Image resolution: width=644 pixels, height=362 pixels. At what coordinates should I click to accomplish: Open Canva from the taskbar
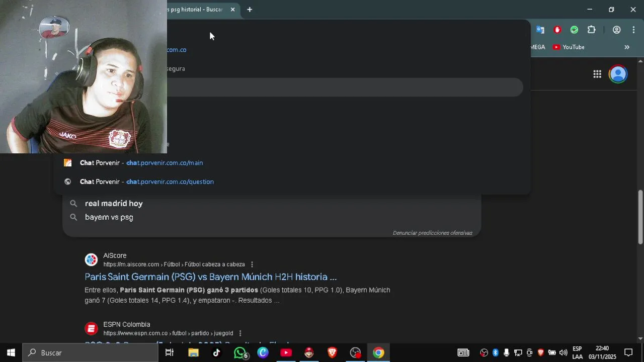[263, 352]
